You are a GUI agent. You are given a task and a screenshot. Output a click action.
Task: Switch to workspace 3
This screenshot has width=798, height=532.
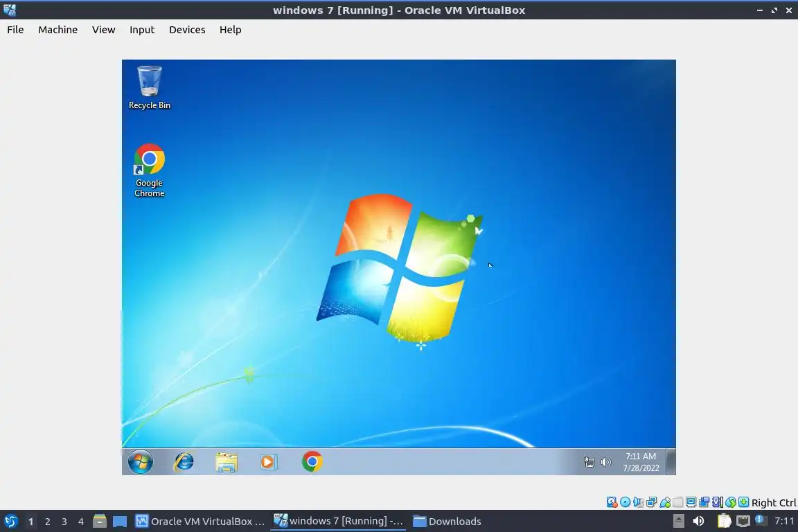(64, 522)
